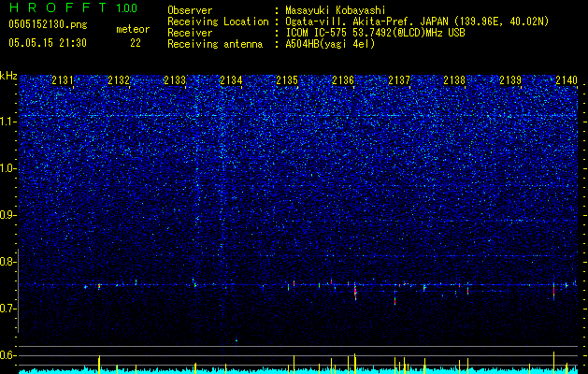The height and width of the screenshot is (374, 588).
Task: Click the date stamp 05.05.15 21:30
Action: pos(48,43)
